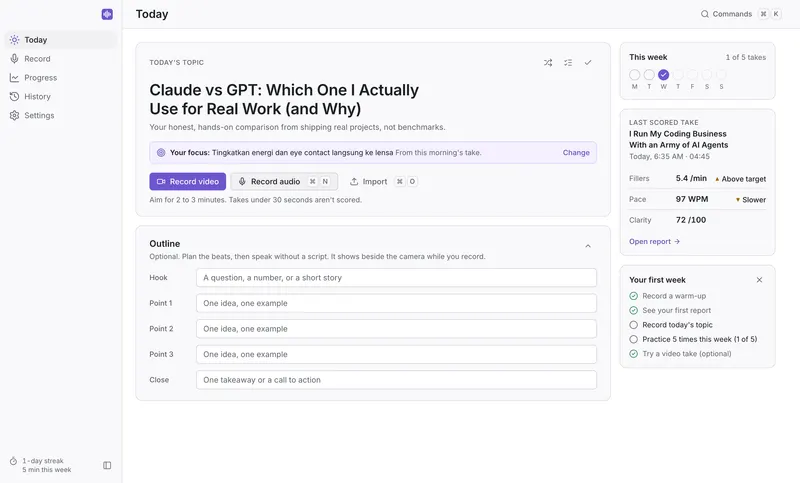Change your focus via the Change link
800x483 pixels.
click(x=576, y=152)
